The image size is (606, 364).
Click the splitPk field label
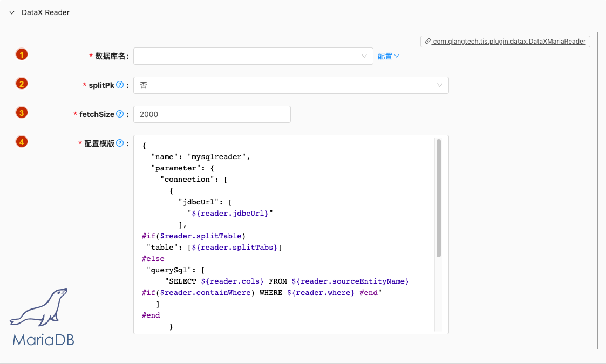pos(101,85)
